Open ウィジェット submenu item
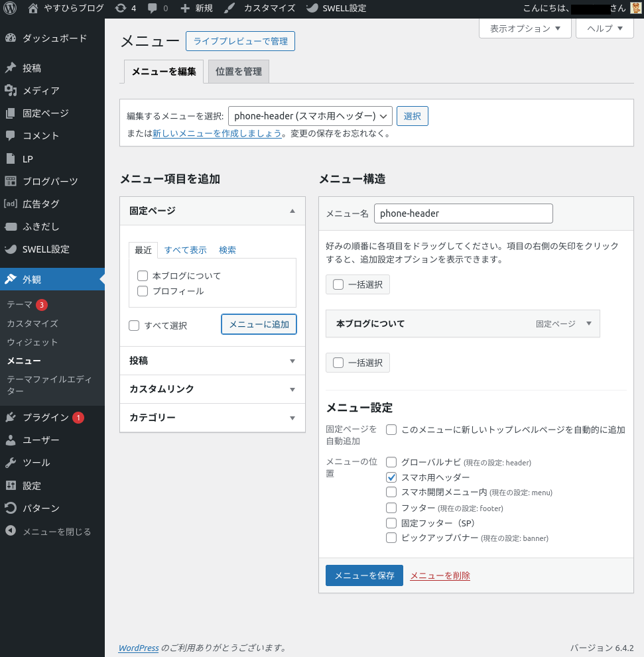644x657 pixels. [32, 342]
